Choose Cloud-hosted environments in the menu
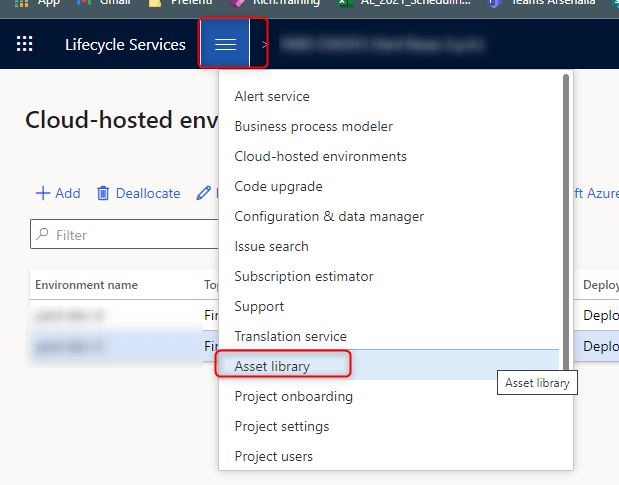Screen dimensions: 619x485 click(x=320, y=157)
